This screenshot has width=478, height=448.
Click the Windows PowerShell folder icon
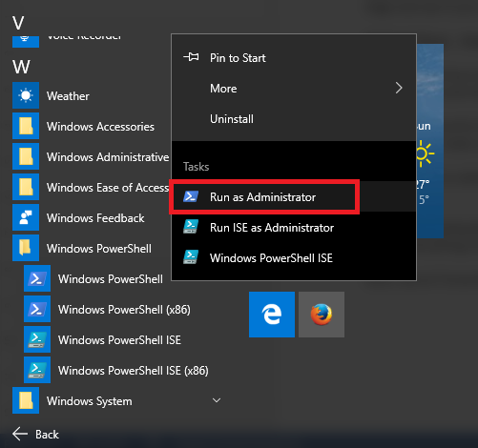pyautogui.click(x=26, y=248)
